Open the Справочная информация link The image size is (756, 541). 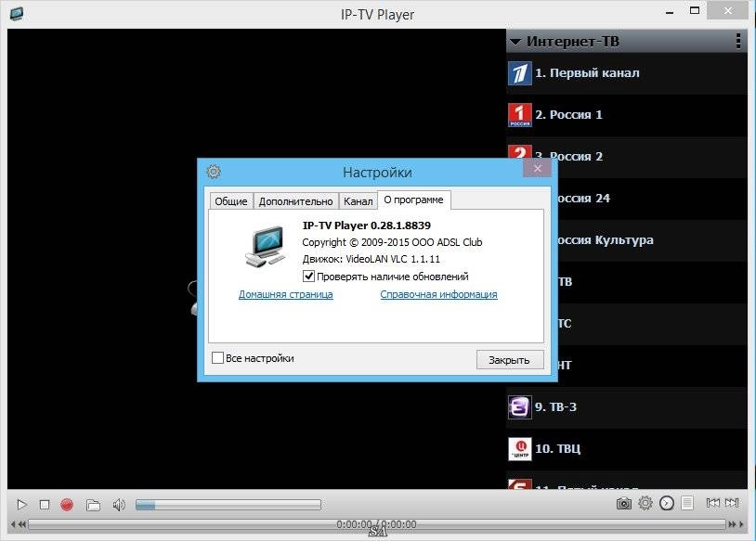point(438,294)
